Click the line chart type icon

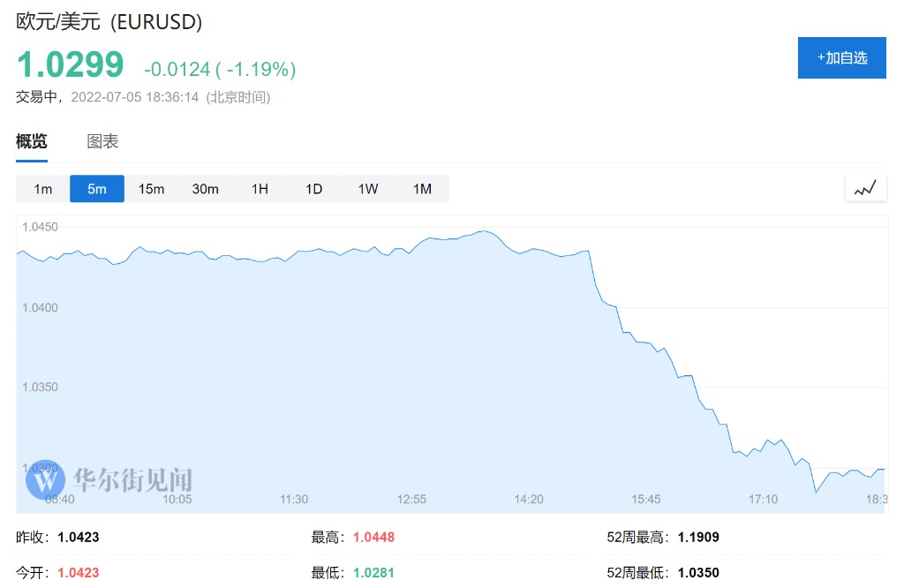[865, 188]
